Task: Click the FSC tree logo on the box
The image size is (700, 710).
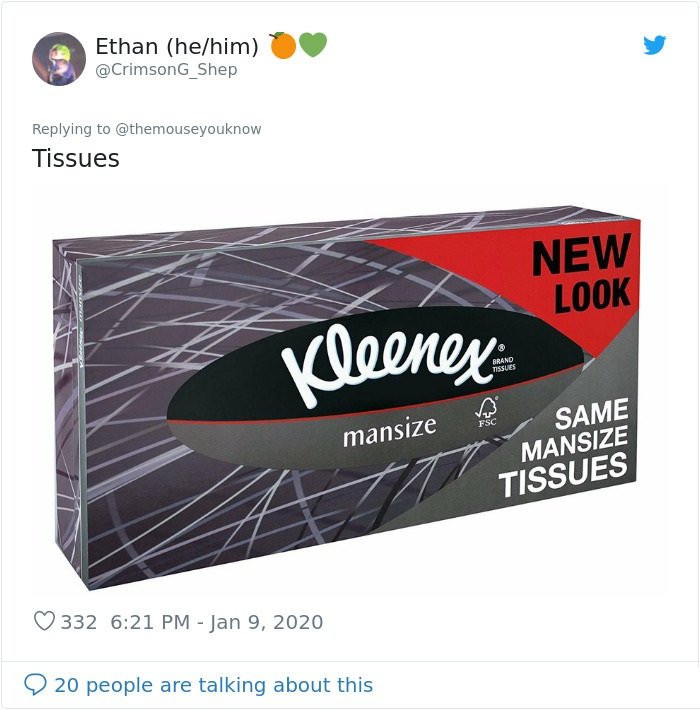Action: point(487,412)
